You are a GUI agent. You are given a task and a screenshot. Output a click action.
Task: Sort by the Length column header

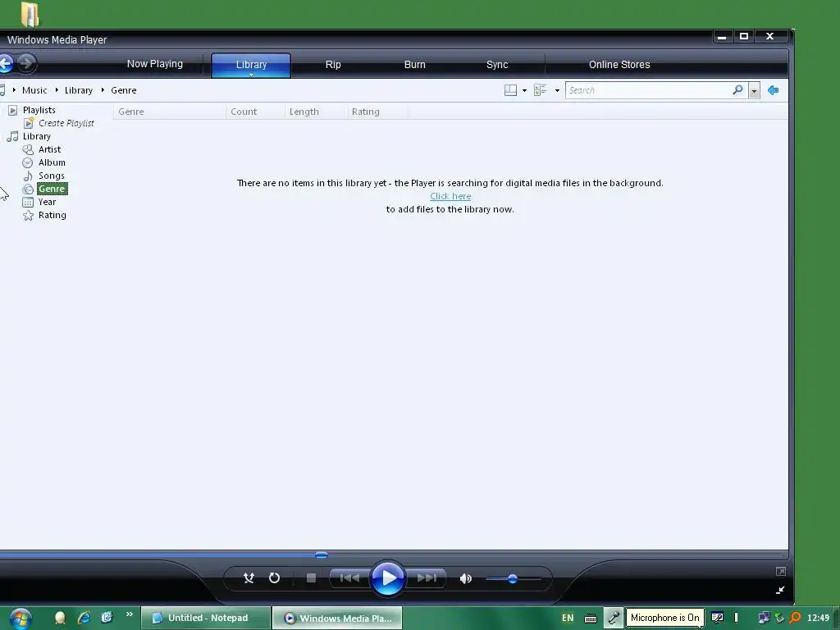(316, 112)
